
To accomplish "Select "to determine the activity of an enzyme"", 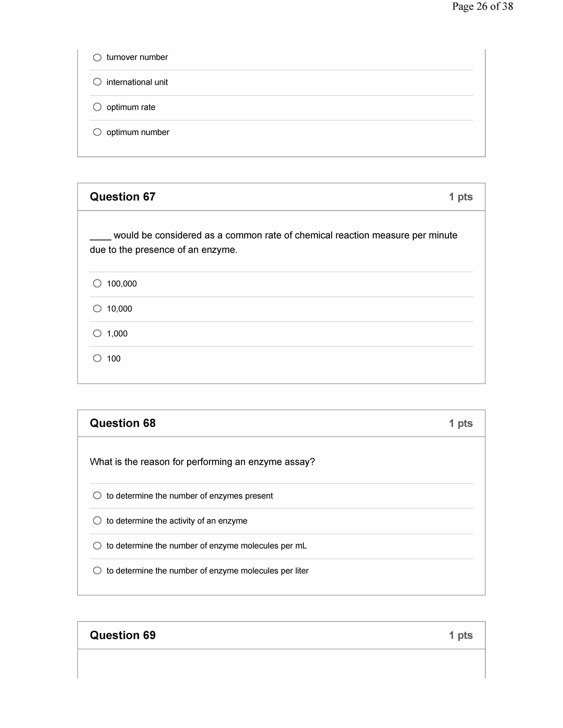I will tap(97, 521).
